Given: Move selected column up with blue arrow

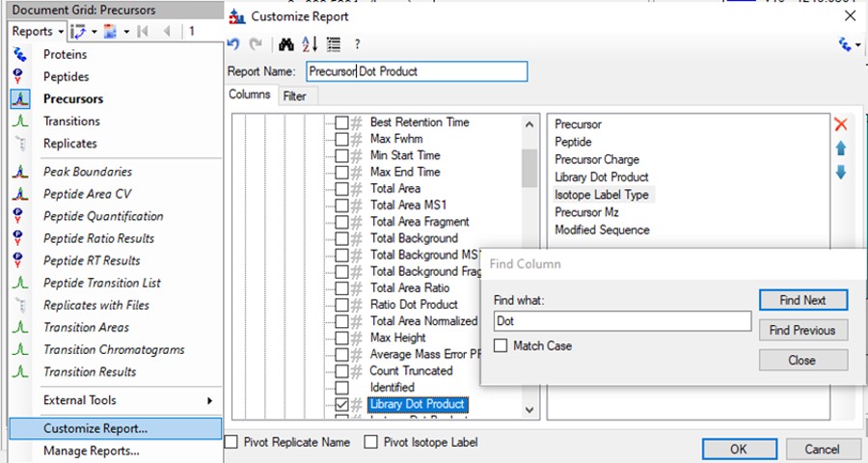Looking at the screenshot, I should click(x=841, y=148).
